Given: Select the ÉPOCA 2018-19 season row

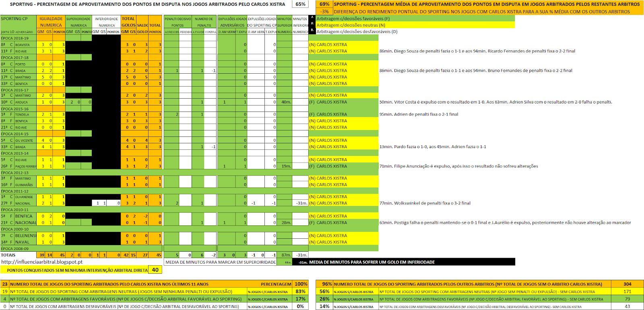Looking at the screenshot, I should click(19, 38).
